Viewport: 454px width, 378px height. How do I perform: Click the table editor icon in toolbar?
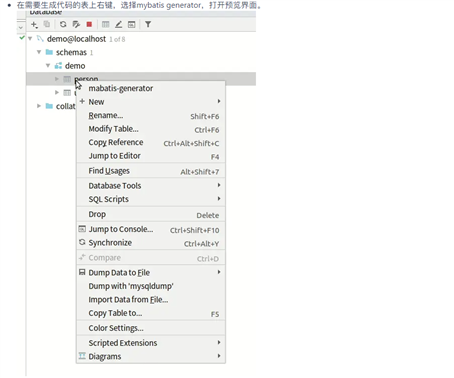click(106, 24)
